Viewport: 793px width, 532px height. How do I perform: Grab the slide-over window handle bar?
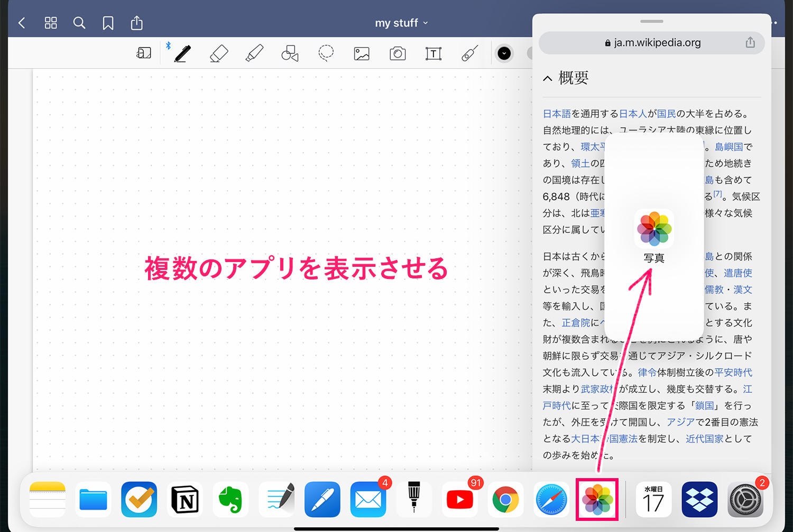tap(651, 21)
